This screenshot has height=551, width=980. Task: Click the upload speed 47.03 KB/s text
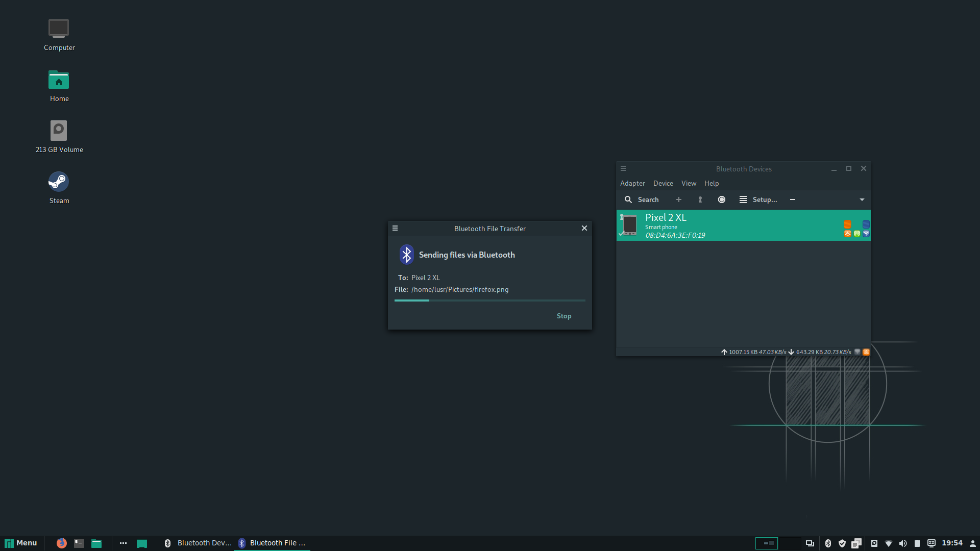click(772, 352)
